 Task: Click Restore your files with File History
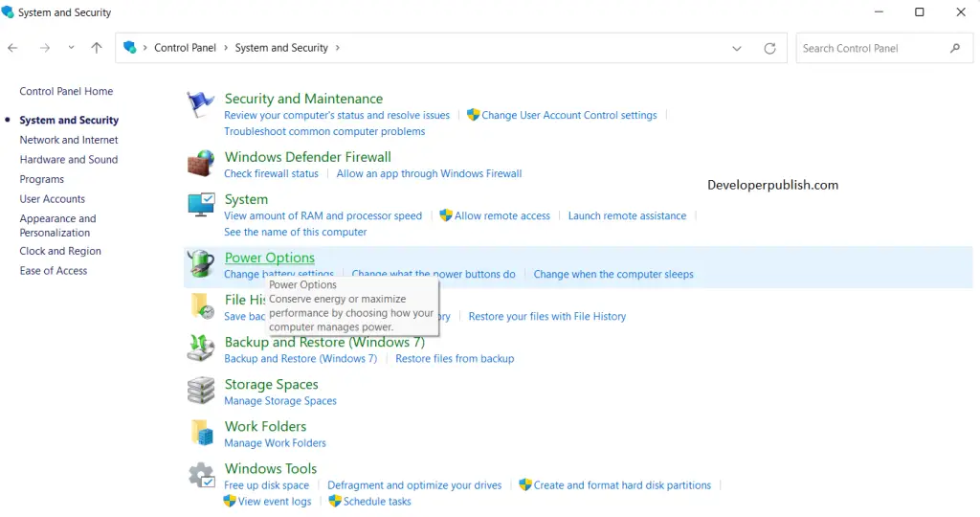546,316
